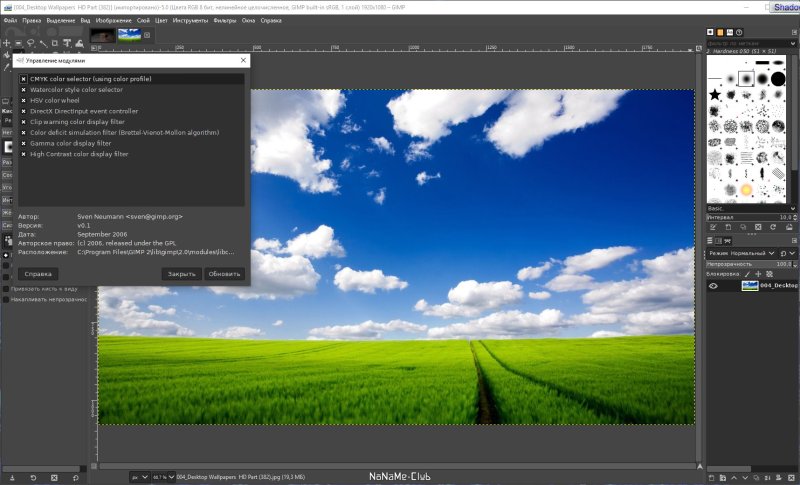Toggle High Contrast color display filter checkbox
Viewport: 800px width, 485px height.
click(23, 154)
